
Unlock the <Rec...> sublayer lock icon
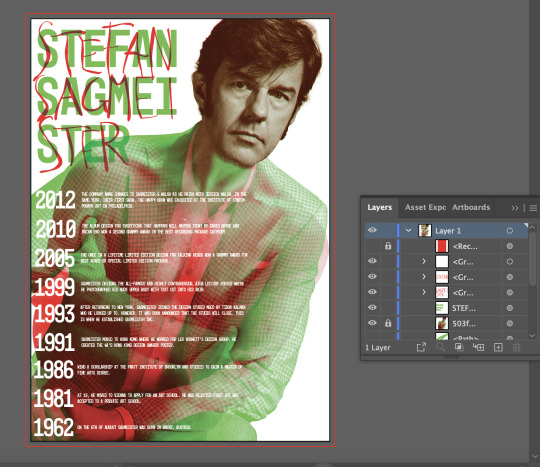tap(388, 246)
